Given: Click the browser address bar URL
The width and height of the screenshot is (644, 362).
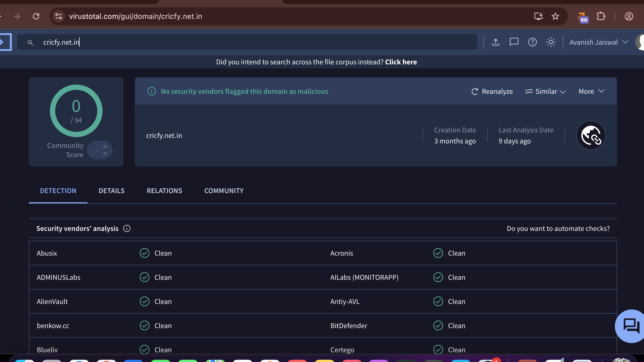Looking at the screenshot, I should (136, 16).
